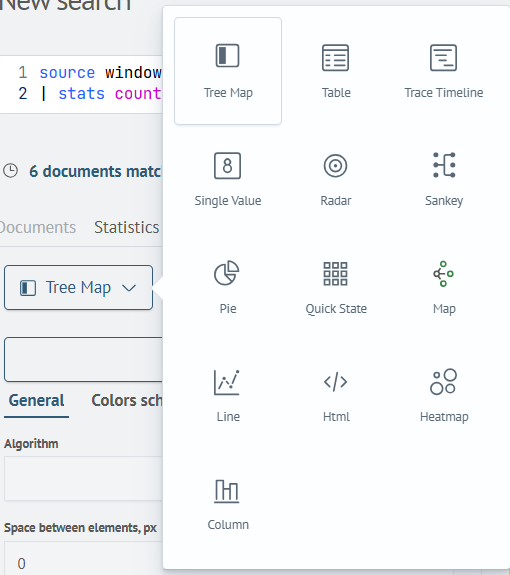This screenshot has height=575, width=510.
Task: Open the Algorithm dropdown field
Action: tap(84, 479)
